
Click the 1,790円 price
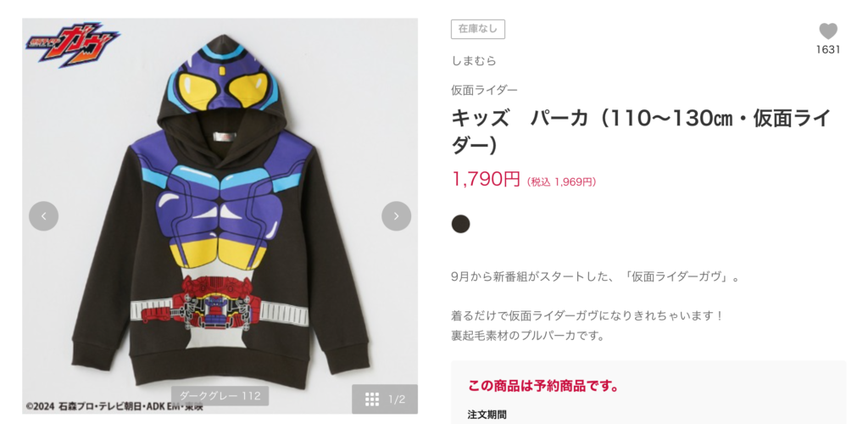tap(486, 179)
